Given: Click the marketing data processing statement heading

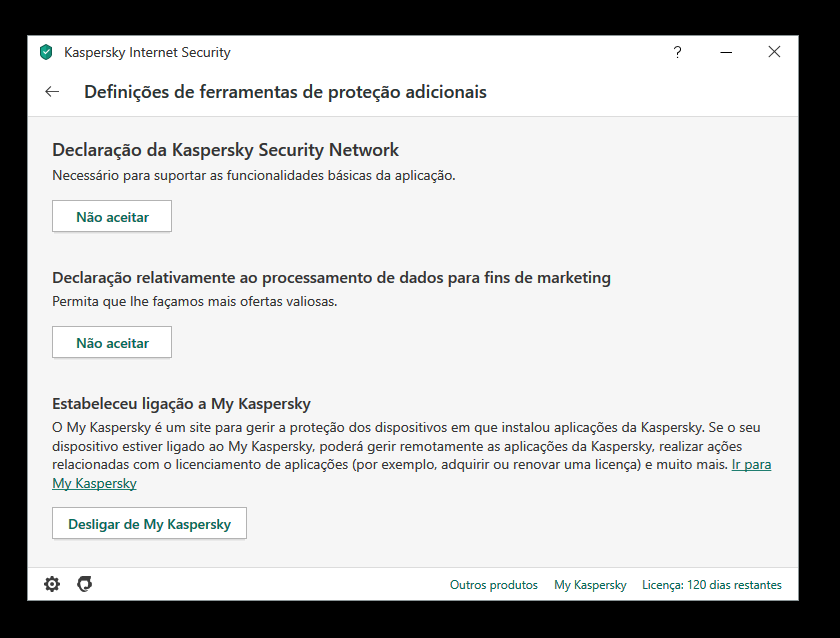Looking at the screenshot, I should (331, 277).
